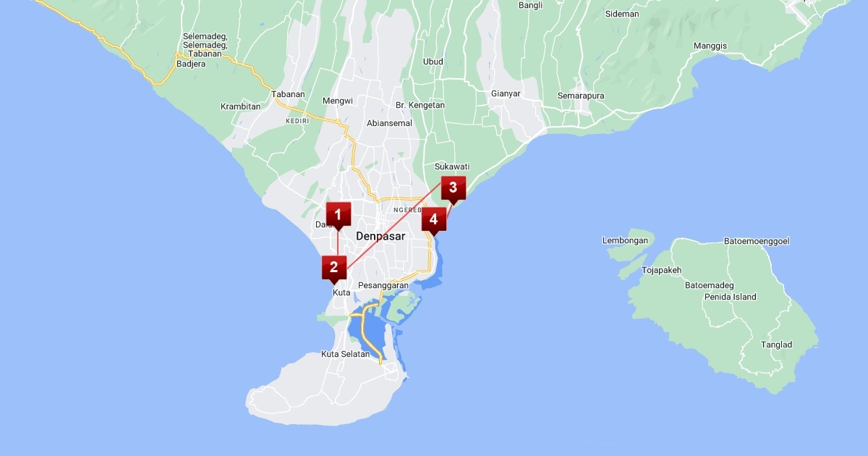The image size is (868, 456).
Task: Click the Manggis label
Action: coord(710,46)
